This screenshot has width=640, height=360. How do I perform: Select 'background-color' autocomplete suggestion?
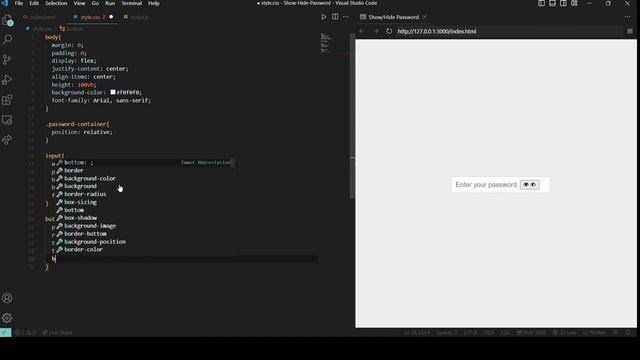145,178
